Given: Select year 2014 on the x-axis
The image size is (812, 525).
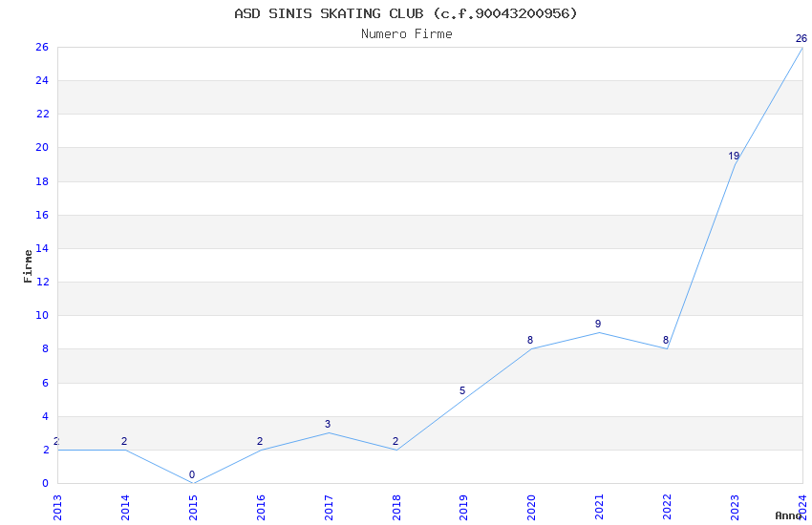Looking at the screenshot, I should pos(125,508).
